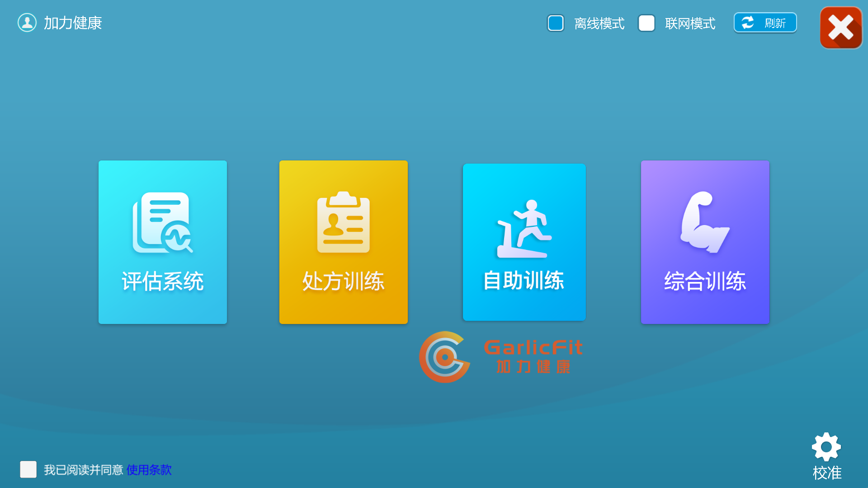The width and height of the screenshot is (868, 488).
Task: Open the 自助训练 treadmill runner icon
Action: [524, 229]
